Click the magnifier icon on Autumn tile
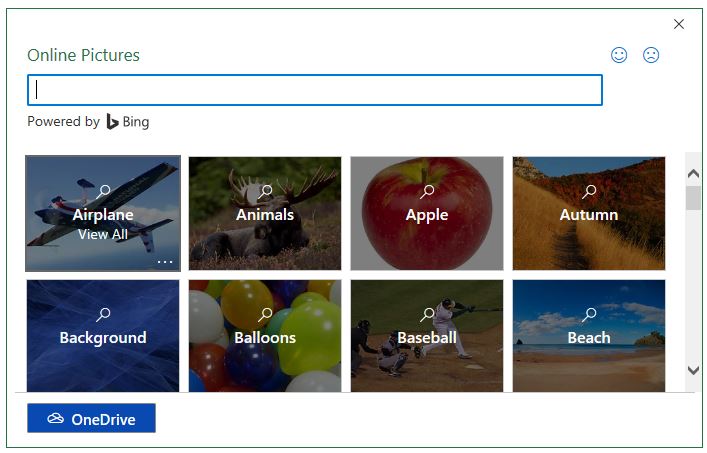This screenshot has width=707, height=453. click(589, 192)
